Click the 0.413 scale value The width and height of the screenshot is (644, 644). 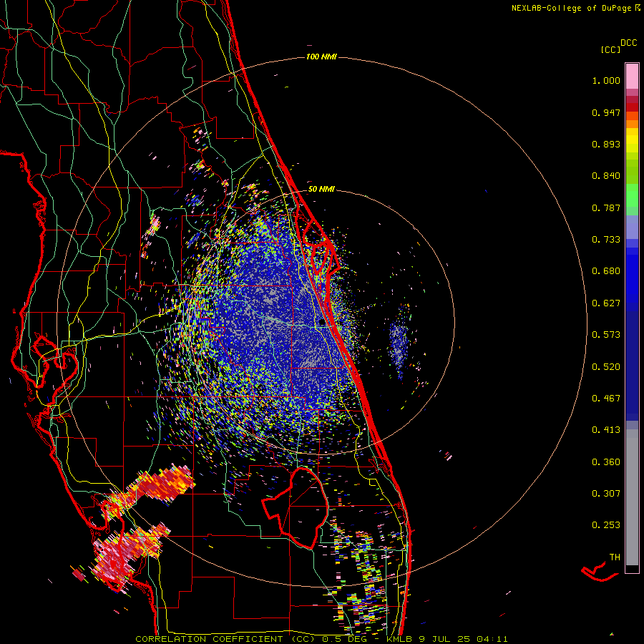606,430
